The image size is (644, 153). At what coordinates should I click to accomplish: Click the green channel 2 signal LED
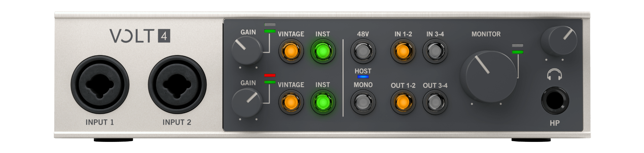point(270,82)
